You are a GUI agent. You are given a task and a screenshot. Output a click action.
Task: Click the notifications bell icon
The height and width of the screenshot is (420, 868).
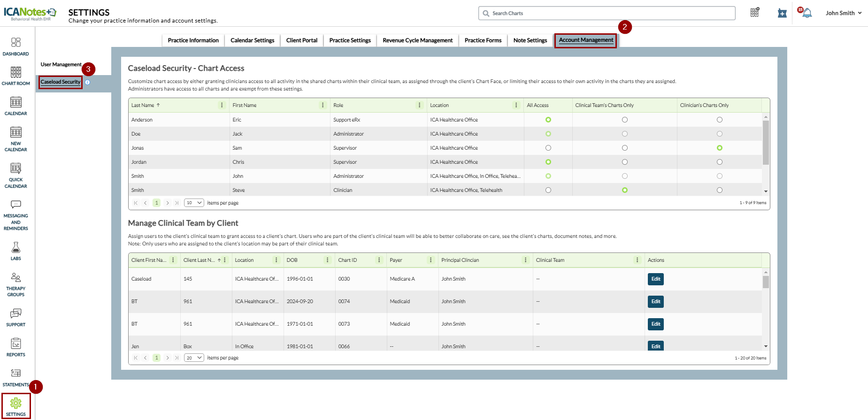coord(807,13)
